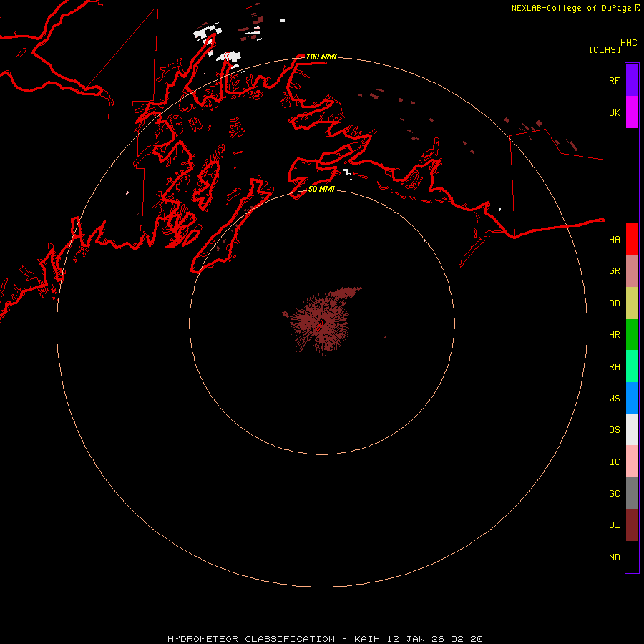Click the 50 NMI range ring label
The height and width of the screenshot is (644, 644).
pyautogui.click(x=321, y=189)
